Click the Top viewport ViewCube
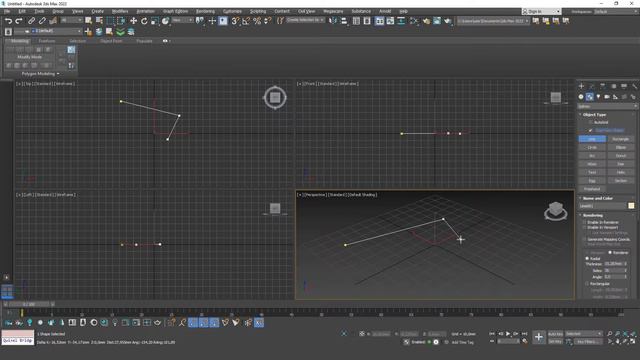This screenshot has width=640, height=360. point(275,98)
